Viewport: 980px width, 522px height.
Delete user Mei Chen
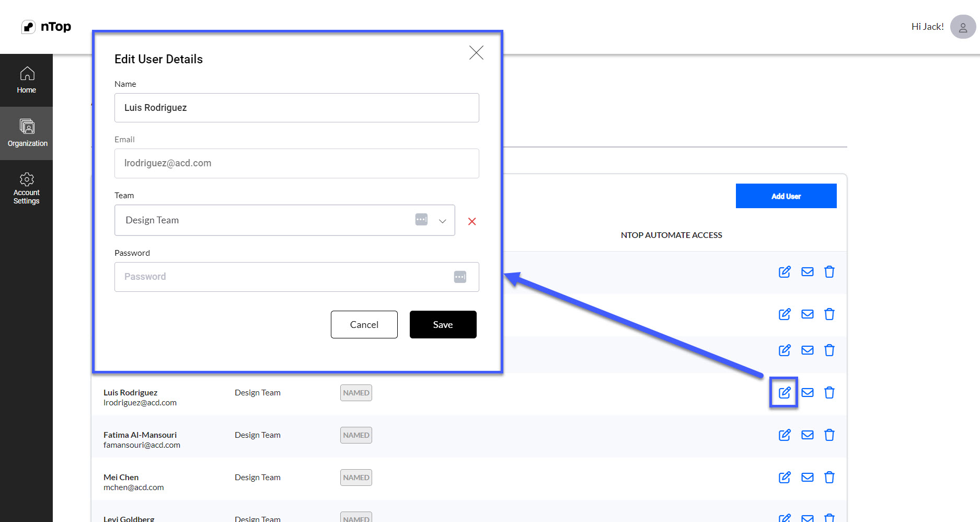pyautogui.click(x=829, y=477)
